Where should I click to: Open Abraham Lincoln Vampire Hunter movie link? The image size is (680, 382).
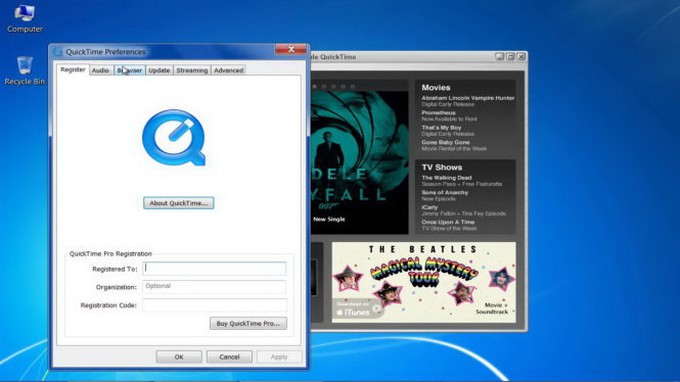(x=468, y=98)
